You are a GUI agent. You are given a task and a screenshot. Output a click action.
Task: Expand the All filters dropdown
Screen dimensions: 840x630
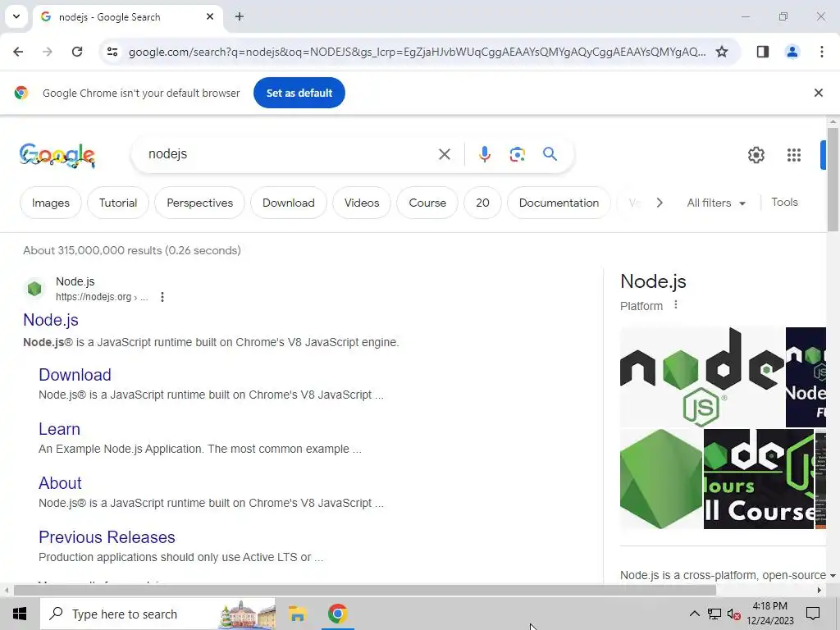tap(715, 203)
